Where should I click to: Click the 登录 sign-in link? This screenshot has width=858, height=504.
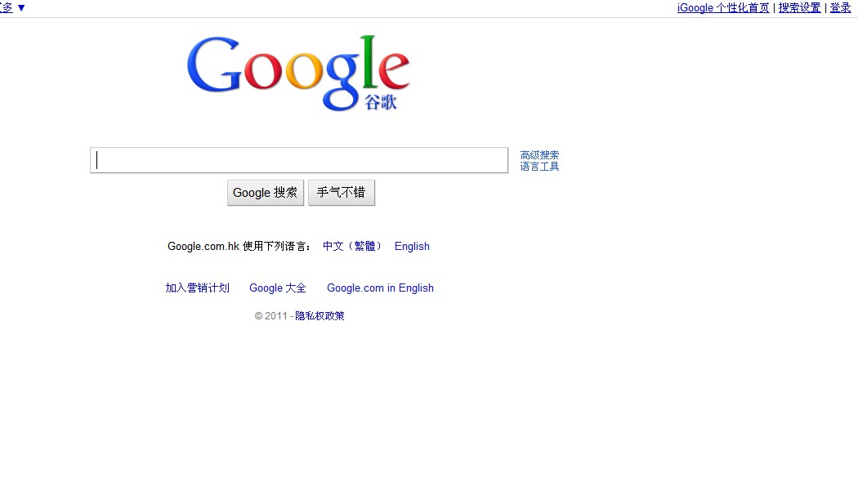pos(841,7)
